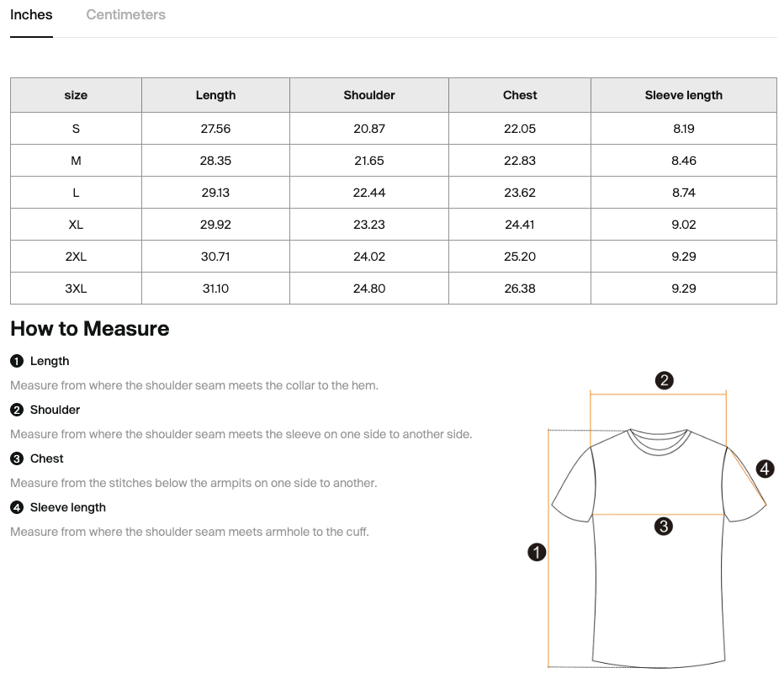Screen dimensions: 784x694
Task: Select the 3XL size row label
Action: pyautogui.click(x=76, y=289)
